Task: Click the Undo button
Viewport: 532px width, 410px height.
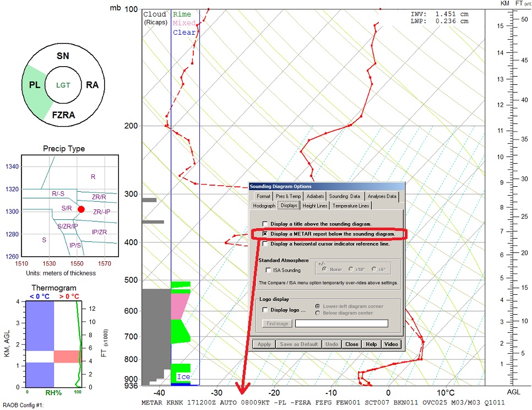Action: [x=332, y=344]
